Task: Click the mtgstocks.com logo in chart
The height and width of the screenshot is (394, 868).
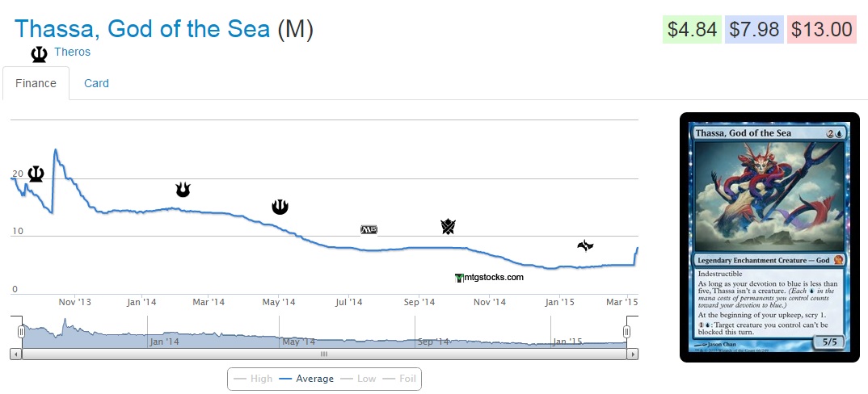Action: (x=490, y=277)
